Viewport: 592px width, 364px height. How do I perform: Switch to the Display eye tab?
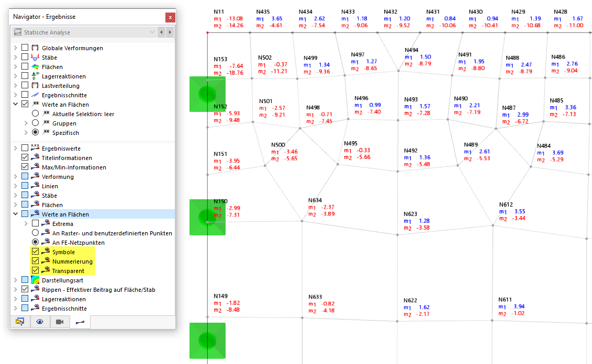[x=40, y=322]
